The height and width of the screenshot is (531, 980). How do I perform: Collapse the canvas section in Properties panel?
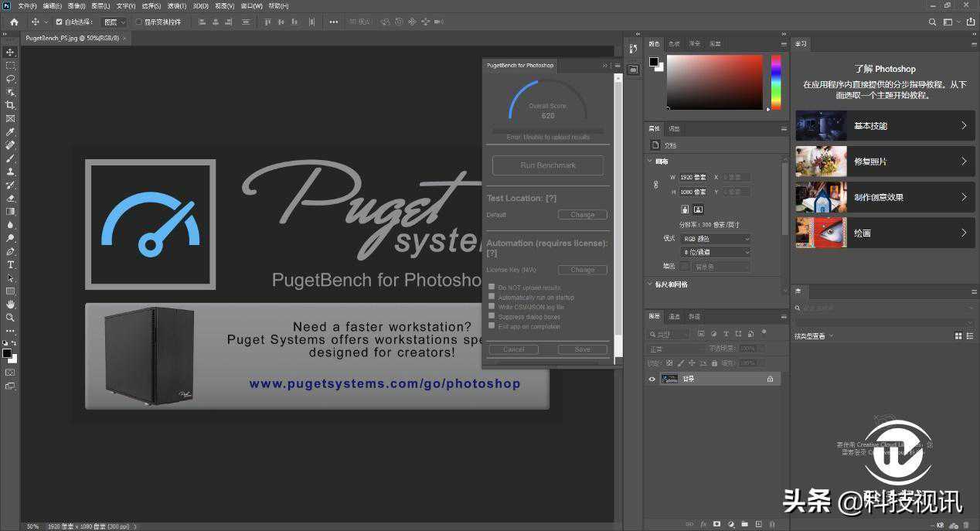point(649,162)
